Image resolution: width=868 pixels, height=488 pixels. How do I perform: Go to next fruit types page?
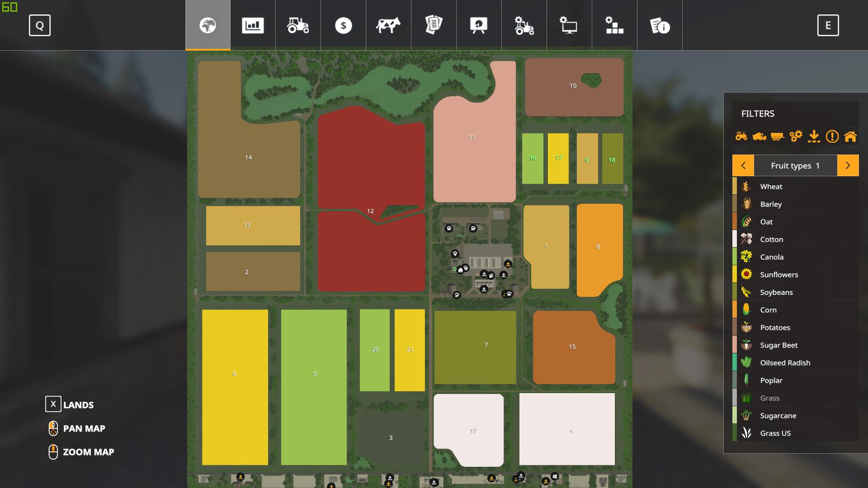(848, 166)
